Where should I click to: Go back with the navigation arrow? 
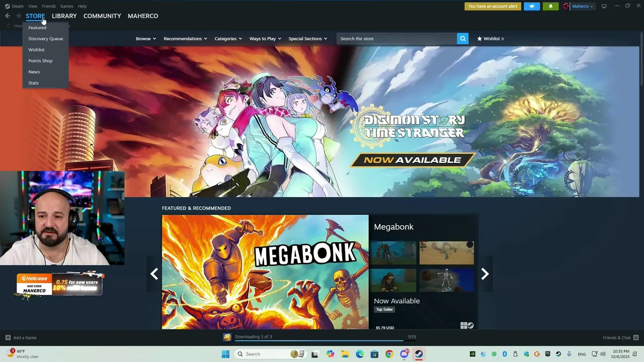tap(8, 16)
